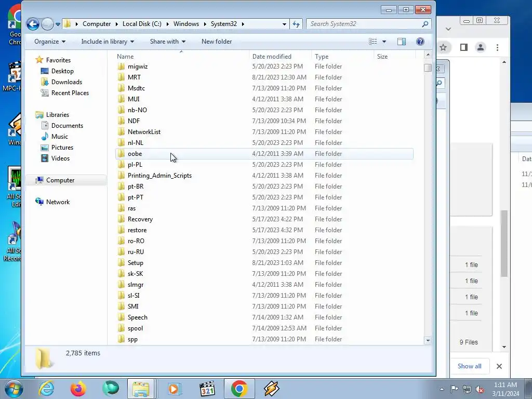Create a New folder

[217, 42]
